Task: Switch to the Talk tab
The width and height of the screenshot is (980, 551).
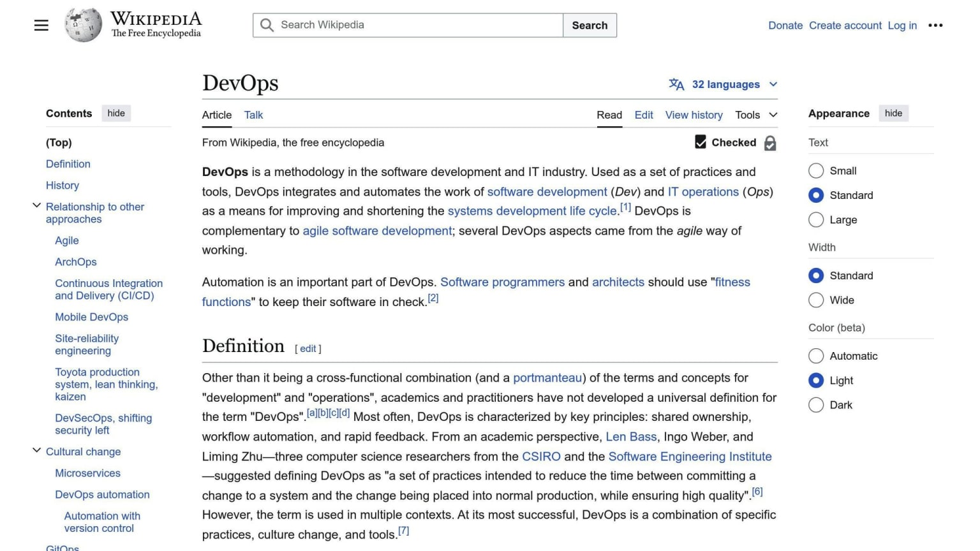Action: click(253, 115)
